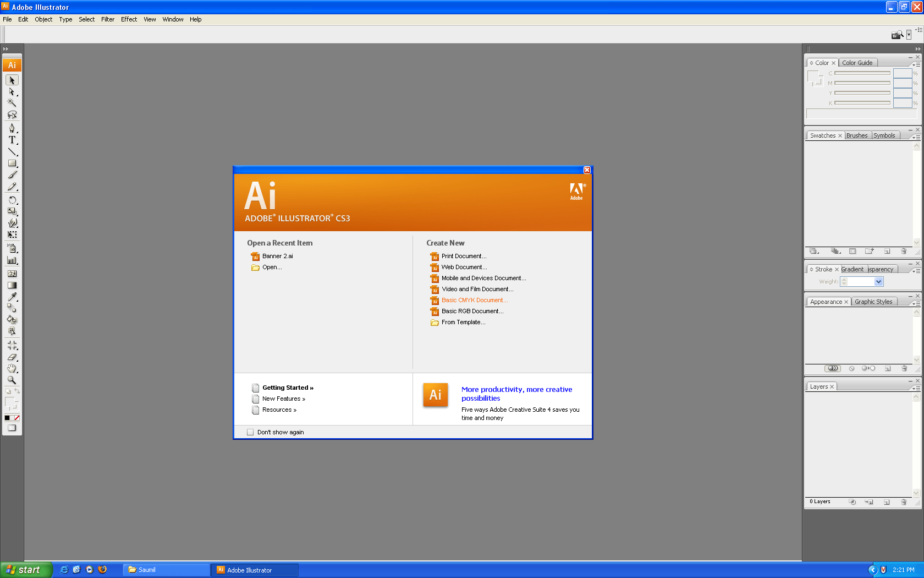Viewport: 924px width, 578px height.
Task: Open recent file Banner 2.ai
Action: point(277,256)
